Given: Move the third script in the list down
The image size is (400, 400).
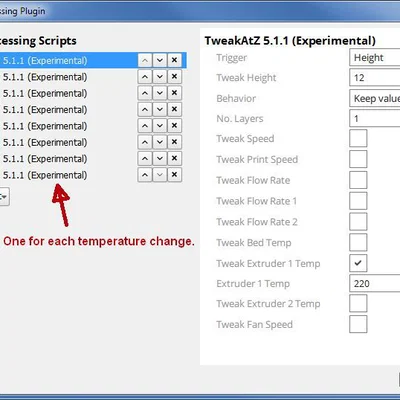Looking at the screenshot, I should pos(160,93).
